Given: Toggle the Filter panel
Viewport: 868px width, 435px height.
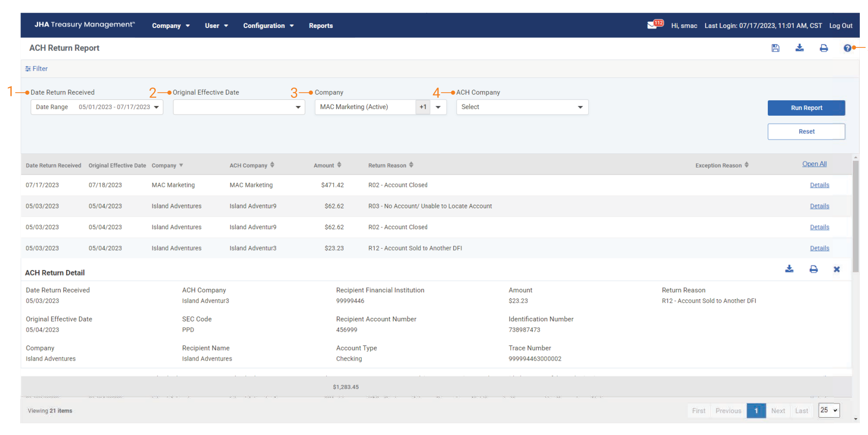Looking at the screenshot, I should point(37,69).
